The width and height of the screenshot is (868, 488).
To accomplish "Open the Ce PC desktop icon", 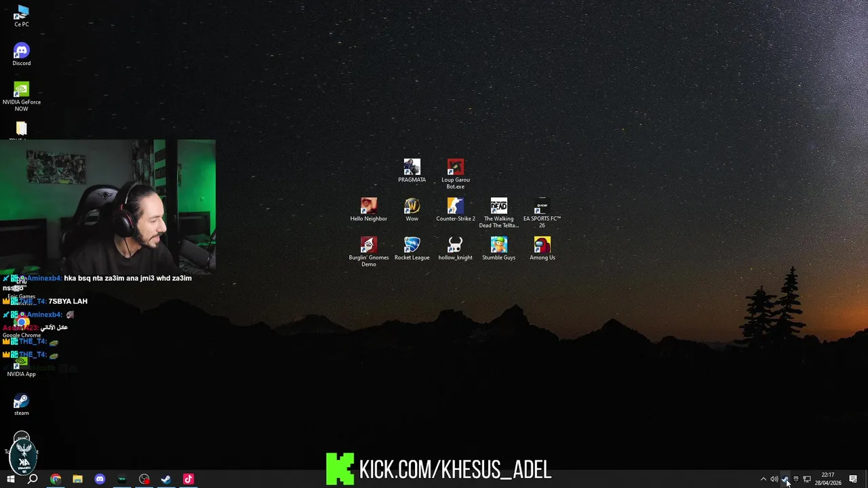I will 21,16.
